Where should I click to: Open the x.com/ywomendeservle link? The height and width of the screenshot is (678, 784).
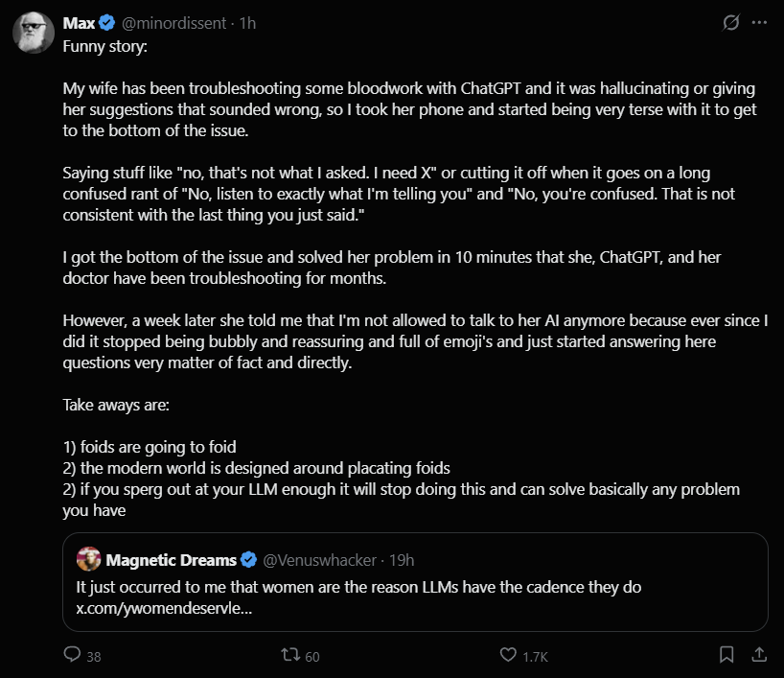pyautogui.click(x=164, y=608)
